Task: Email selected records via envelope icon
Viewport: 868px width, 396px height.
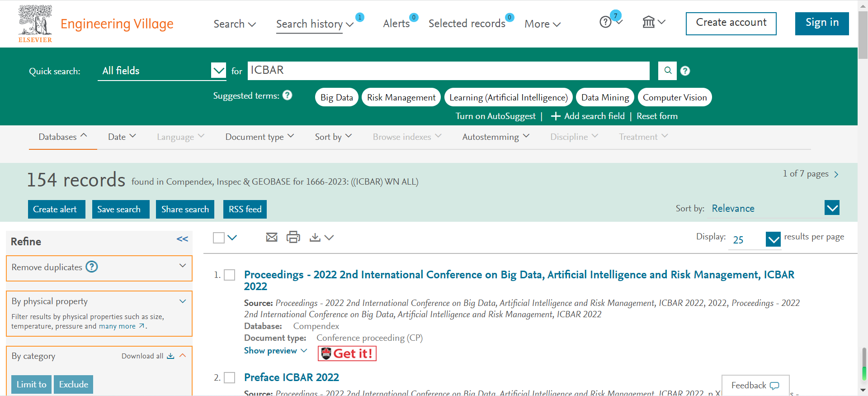Action: tap(272, 237)
